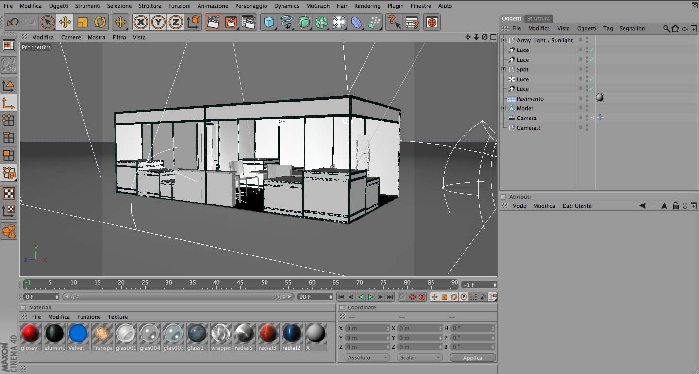Open the green array modeling objects icon
Screen dimensions: 699x374
point(321,22)
